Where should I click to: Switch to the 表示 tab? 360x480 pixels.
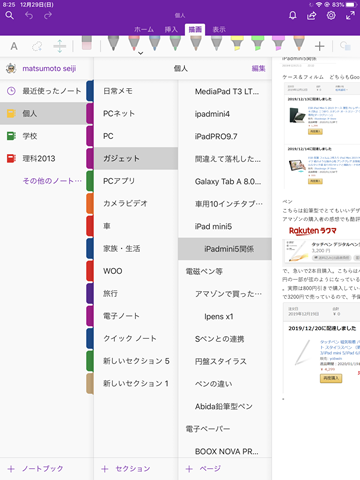click(x=219, y=29)
